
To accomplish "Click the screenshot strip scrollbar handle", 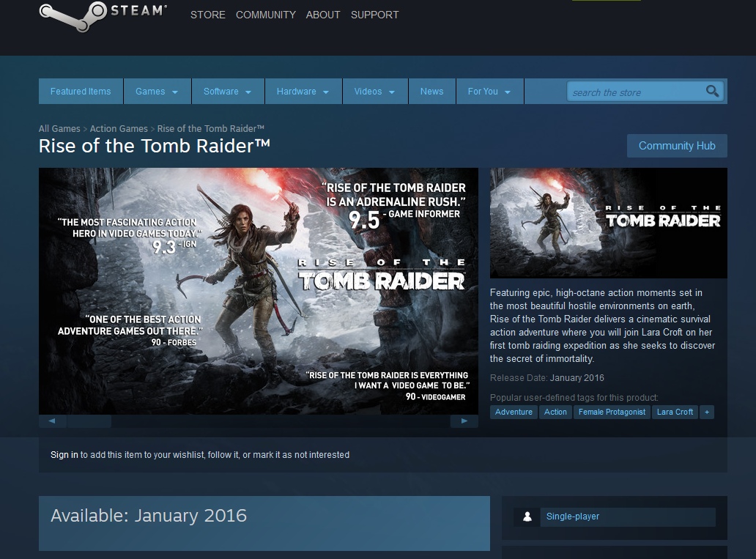I will [x=89, y=421].
